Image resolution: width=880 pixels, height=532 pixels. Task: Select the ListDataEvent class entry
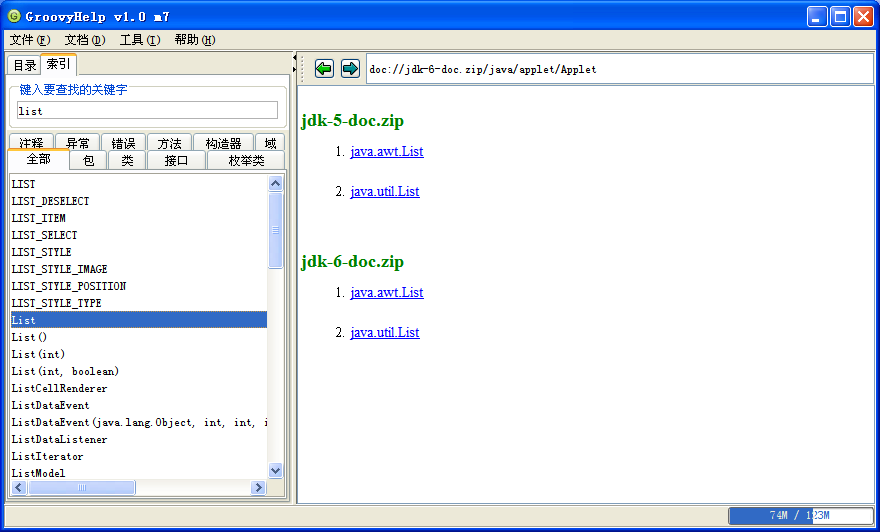pos(139,405)
